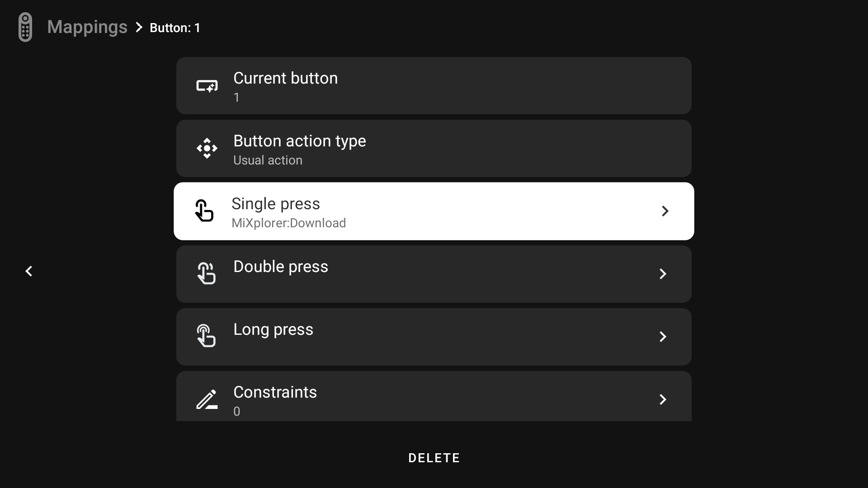
Task: Click the Double press tap icon
Action: 207,273
